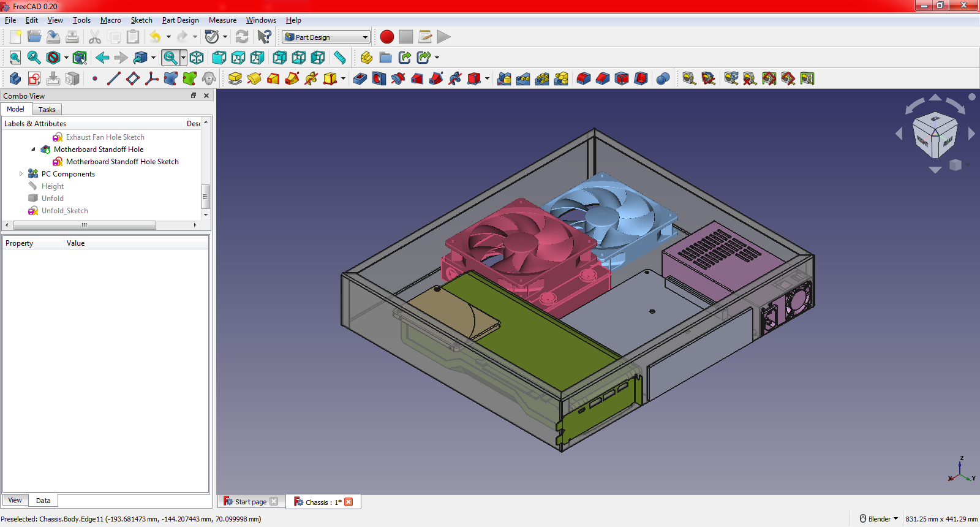This screenshot has width=980, height=527.
Task: Apply the Pad tool
Action: pyautogui.click(x=235, y=78)
